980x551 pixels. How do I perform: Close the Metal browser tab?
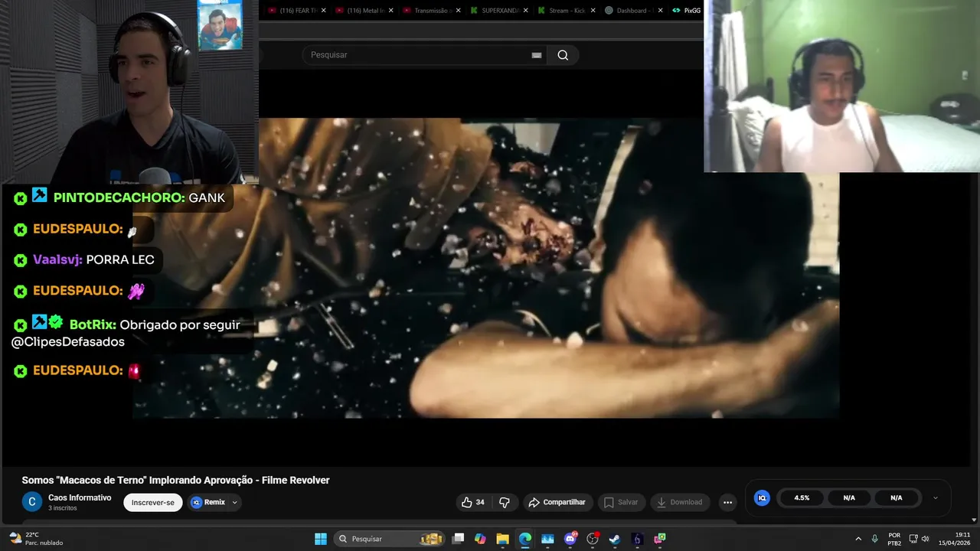click(x=390, y=11)
